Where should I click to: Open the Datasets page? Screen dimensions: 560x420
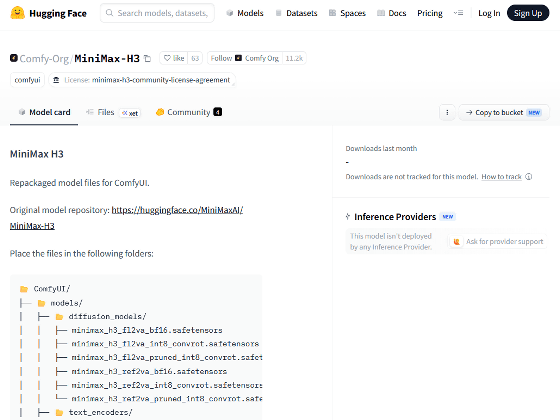pyautogui.click(x=296, y=13)
